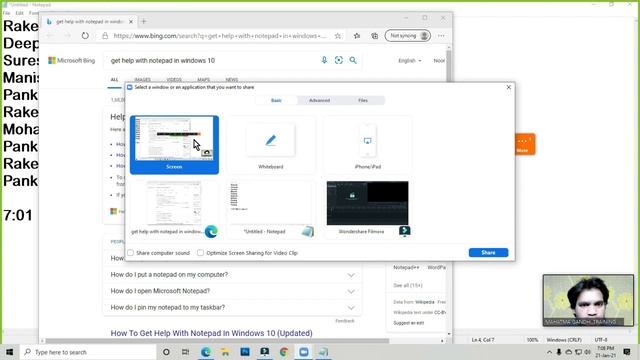
Task: Open Zoom from the taskbar
Action: tap(304, 352)
